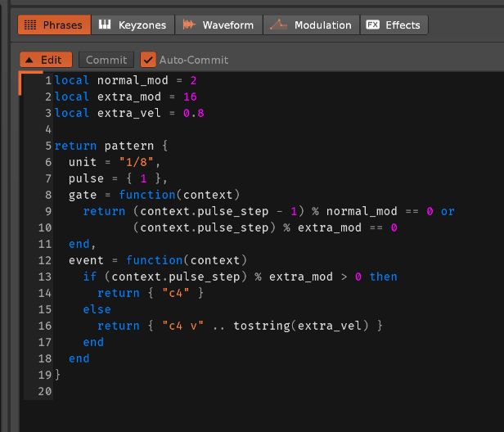Click the Waveform icon
This screenshot has height=432, width=504.
(189, 25)
